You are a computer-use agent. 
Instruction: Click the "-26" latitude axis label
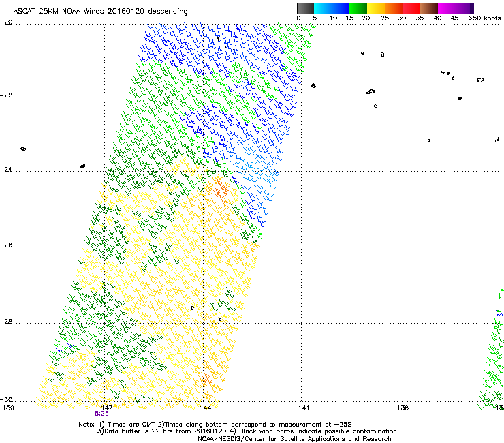point(6,245)
